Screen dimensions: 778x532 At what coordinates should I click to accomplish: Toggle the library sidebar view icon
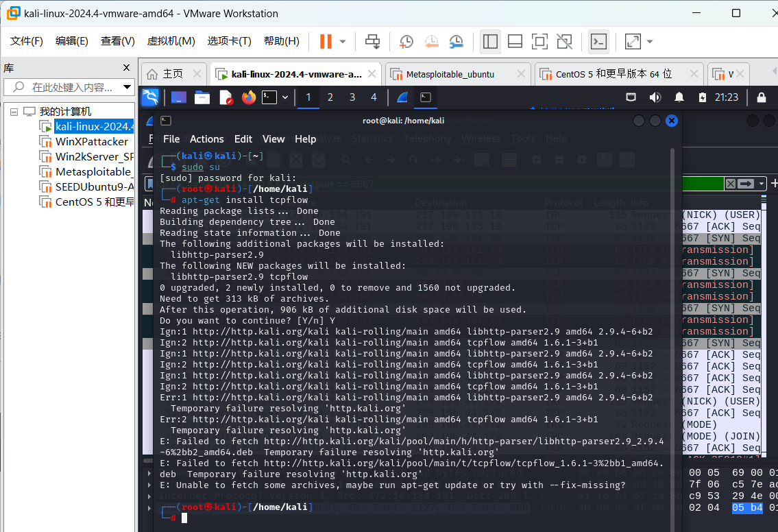(490, 42)
